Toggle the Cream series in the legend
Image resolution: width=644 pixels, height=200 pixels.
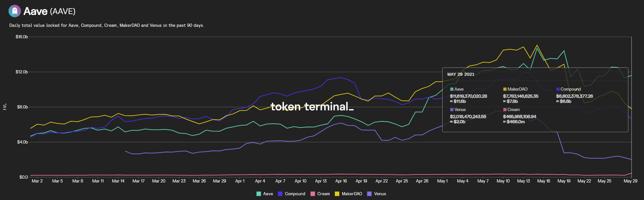point(320,194)
